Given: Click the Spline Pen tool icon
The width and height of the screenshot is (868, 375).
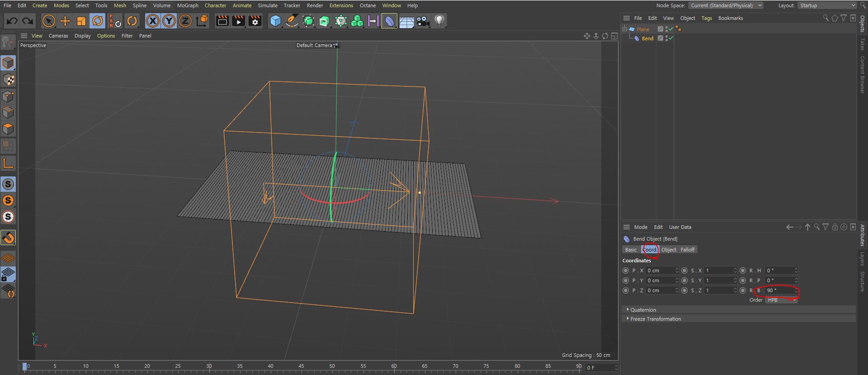Looking at the screenshot, I should [292, 21].
